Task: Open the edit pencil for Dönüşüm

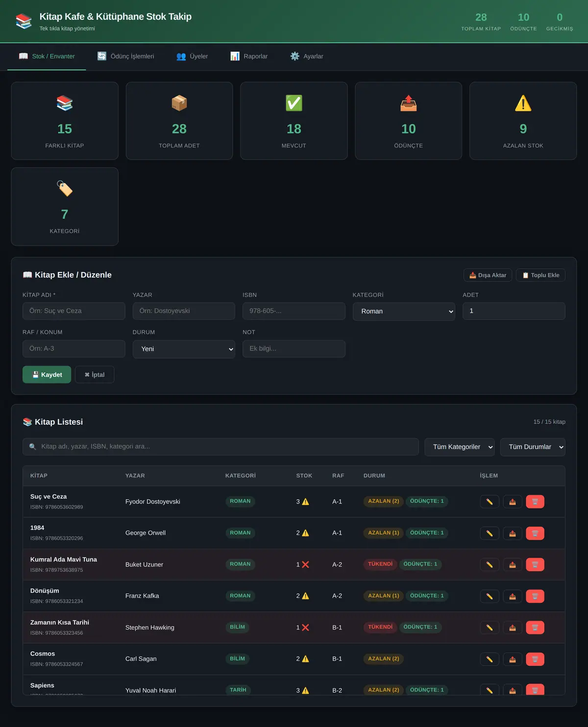Action: (x=490, y=596)
